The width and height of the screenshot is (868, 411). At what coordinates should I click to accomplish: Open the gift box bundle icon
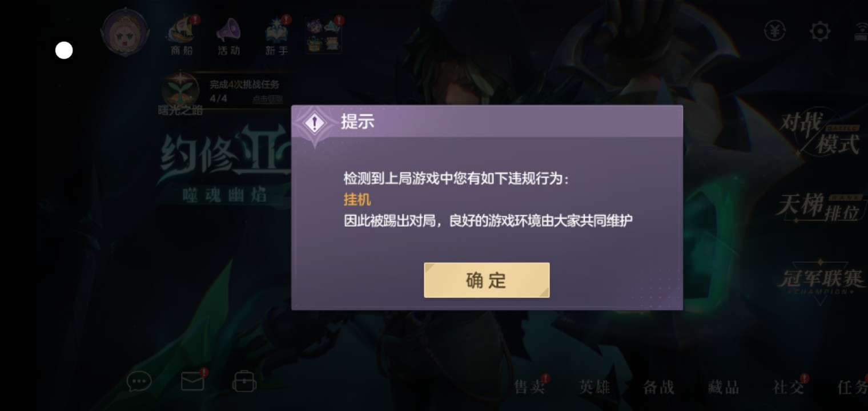[323, 34]
